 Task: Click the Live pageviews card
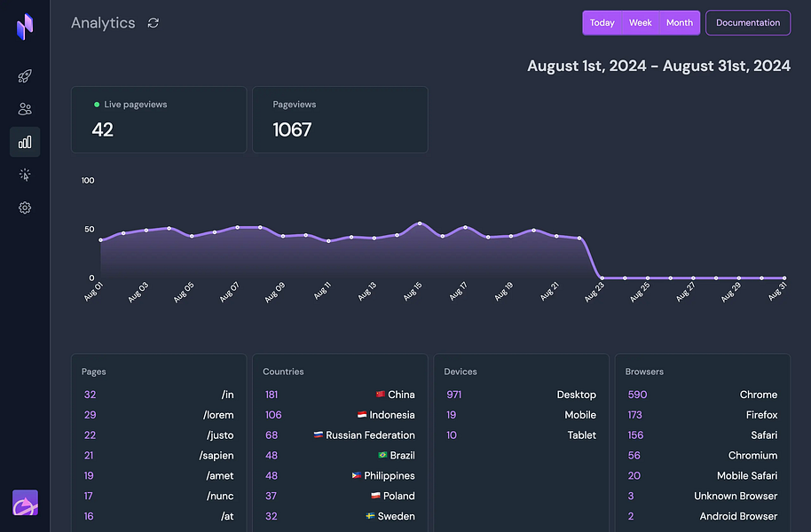159,119
